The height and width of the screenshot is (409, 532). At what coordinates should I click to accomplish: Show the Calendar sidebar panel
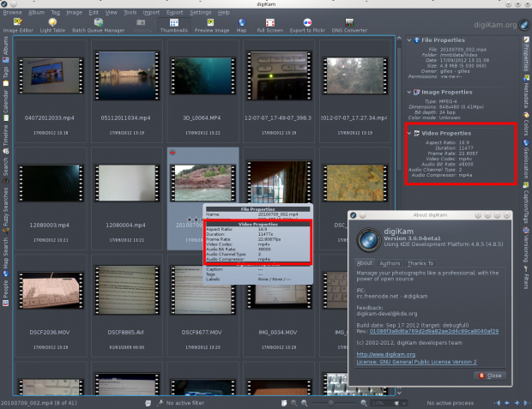pyautogui.click(x=6, y=105)
